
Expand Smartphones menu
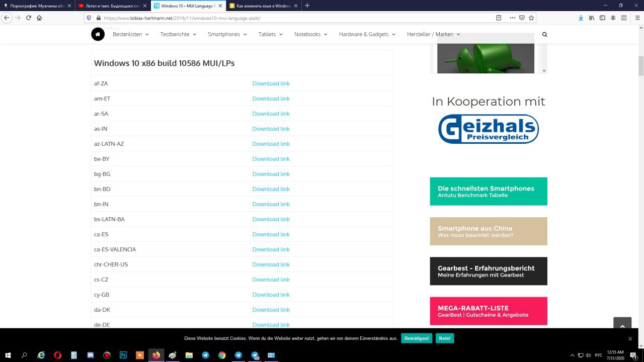click(227, 34)
